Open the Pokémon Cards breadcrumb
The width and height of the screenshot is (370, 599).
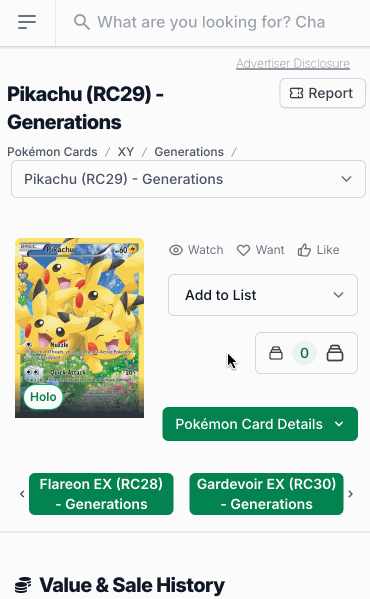point(52,152)
